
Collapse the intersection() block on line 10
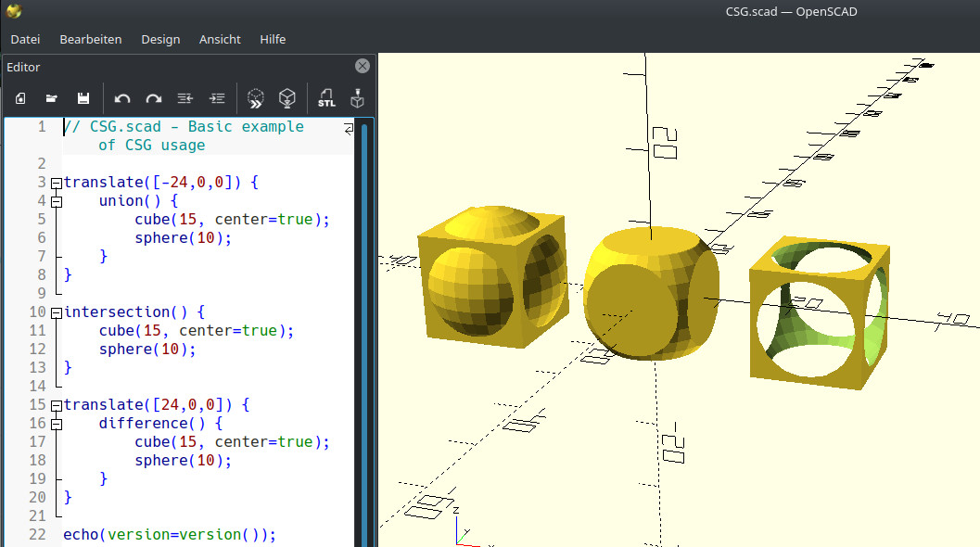[x=56, y=312]
